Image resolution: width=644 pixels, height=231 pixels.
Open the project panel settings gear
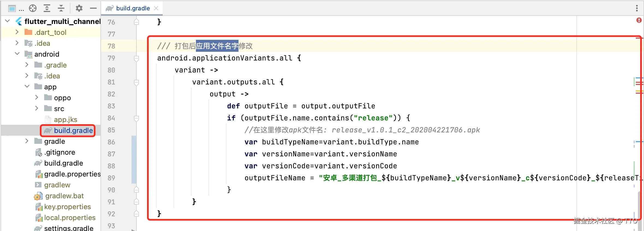coord(79,8)
